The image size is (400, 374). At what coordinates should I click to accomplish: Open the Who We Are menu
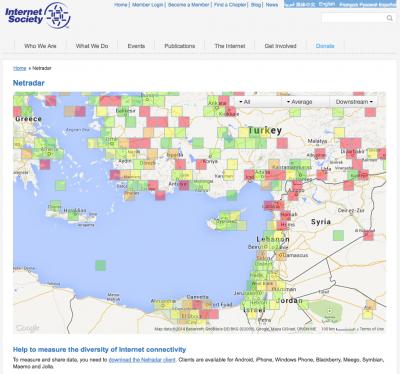(40, 46)
